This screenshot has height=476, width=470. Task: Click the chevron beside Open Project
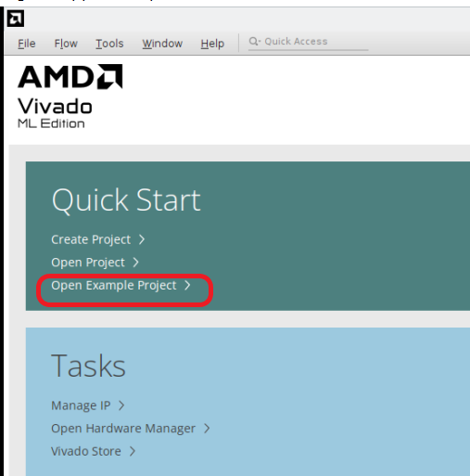click(x=135, y=263)
